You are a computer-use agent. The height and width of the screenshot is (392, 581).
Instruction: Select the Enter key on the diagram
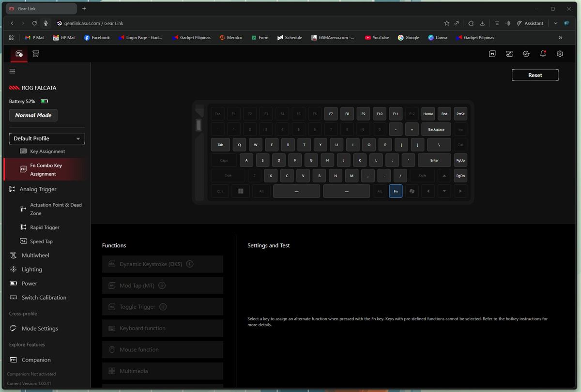(x=434, y=160)
